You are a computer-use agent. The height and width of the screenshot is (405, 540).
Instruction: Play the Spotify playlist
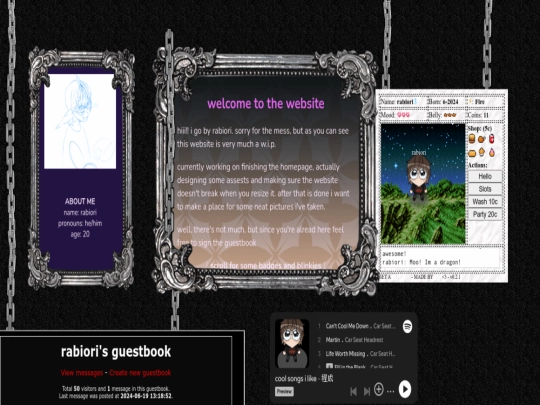[405, 389]
